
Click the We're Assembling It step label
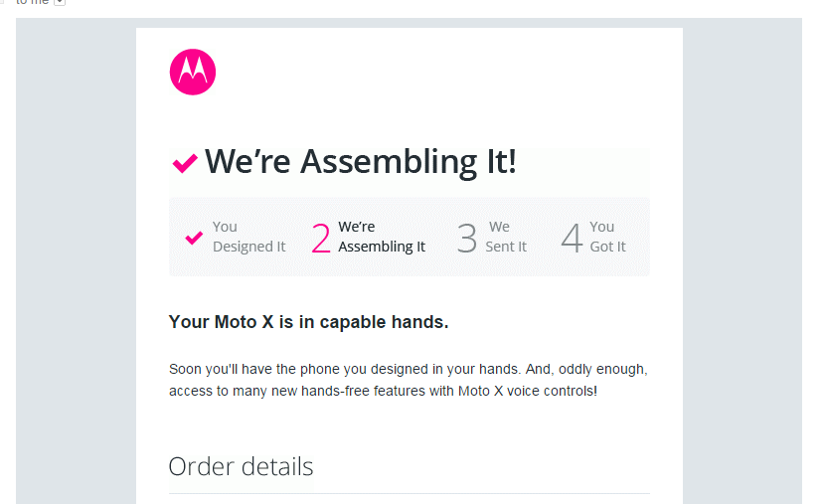[x=381, y=237]
